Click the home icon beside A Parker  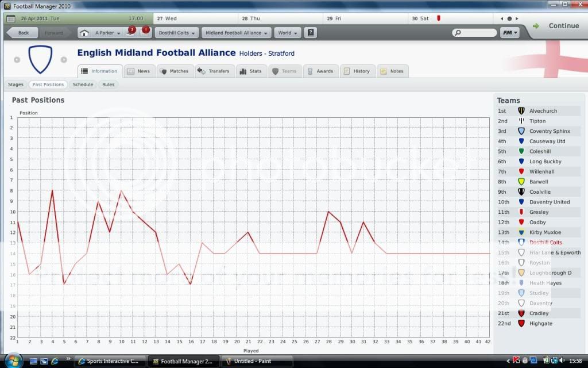84,33
